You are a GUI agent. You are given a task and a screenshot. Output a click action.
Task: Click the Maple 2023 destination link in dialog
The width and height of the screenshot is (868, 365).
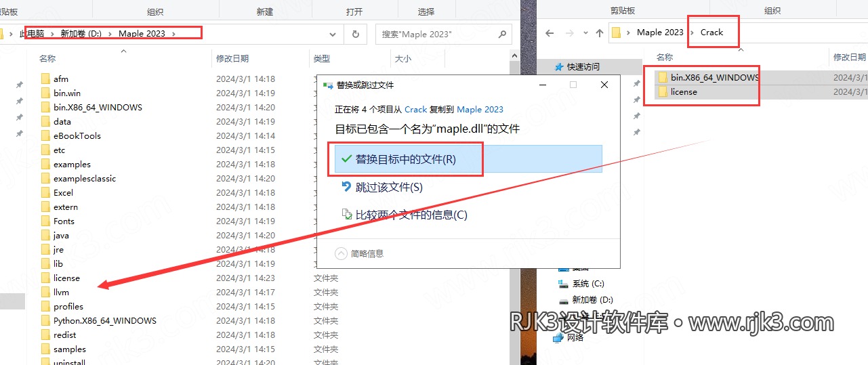click(480, 109)
